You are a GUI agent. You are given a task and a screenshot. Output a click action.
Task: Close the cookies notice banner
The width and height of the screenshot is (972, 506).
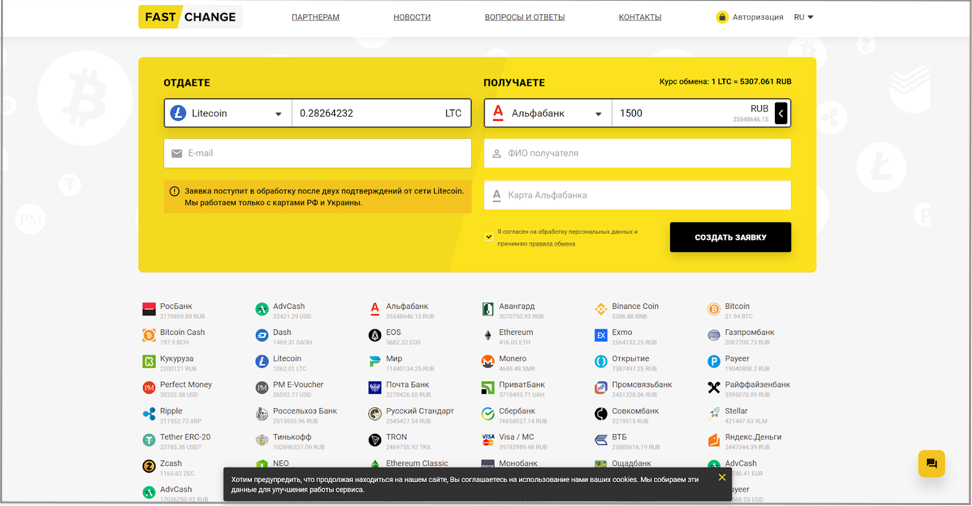(x=722, y=477)
